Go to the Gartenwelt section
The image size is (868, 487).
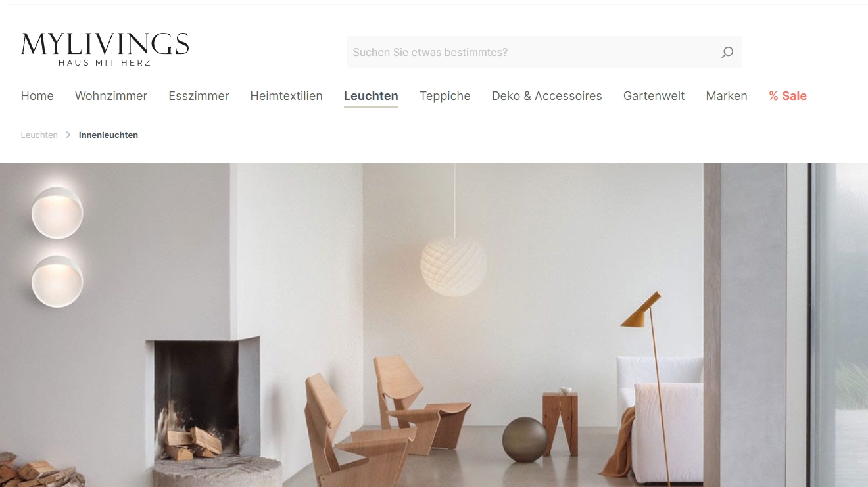pyautogui.click(x=654, y=96)
